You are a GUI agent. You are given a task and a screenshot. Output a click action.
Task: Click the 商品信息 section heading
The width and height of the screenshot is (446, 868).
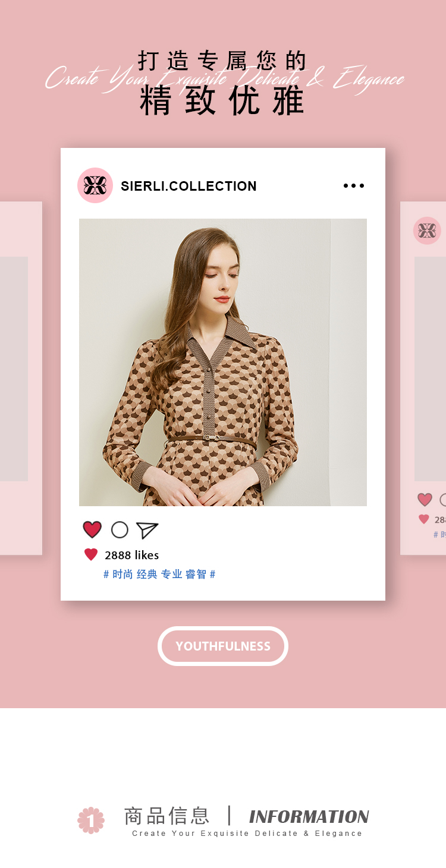(167, 816)
